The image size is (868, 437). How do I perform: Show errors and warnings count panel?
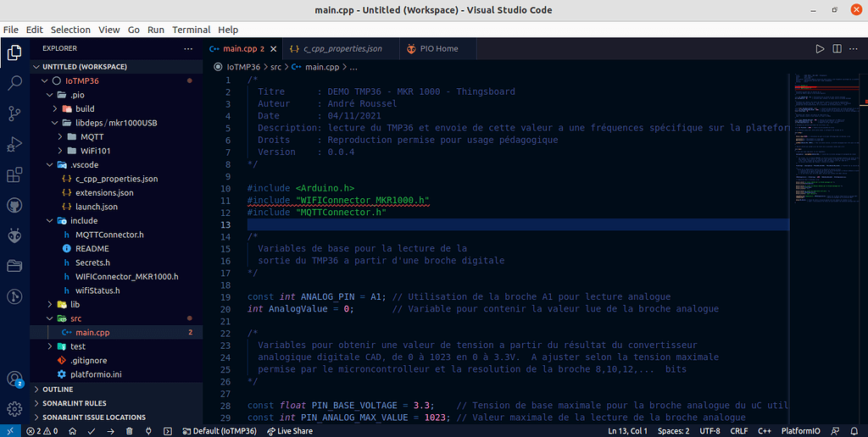click(x=42, y=431)
